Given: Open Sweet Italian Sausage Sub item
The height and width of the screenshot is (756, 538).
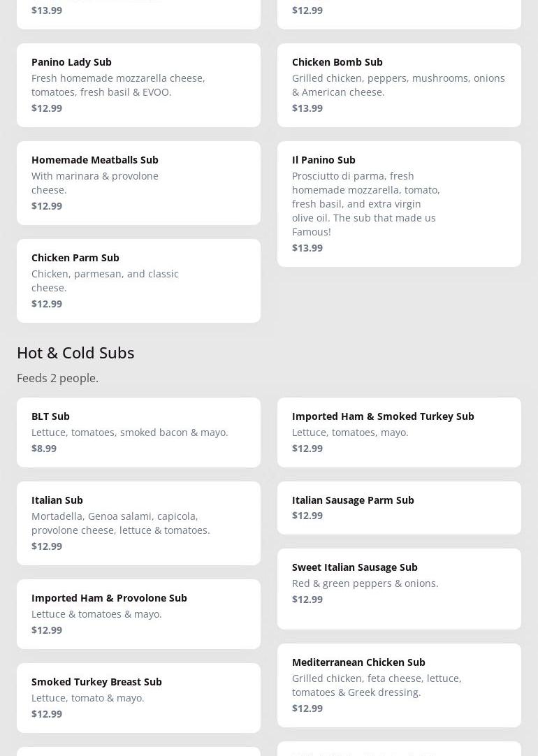Looking at the screenshot, I should [x=399, y=588].
